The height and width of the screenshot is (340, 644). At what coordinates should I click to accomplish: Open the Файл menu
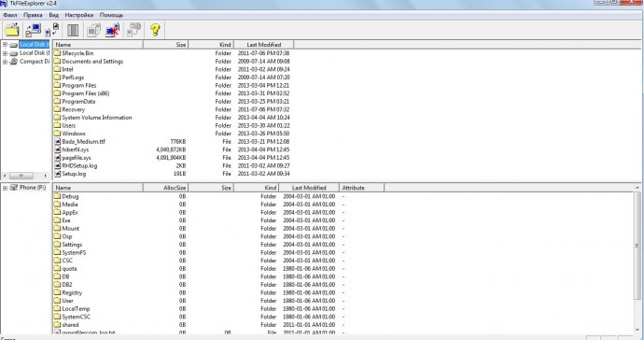pyautogui.click(x=10, y=15)
